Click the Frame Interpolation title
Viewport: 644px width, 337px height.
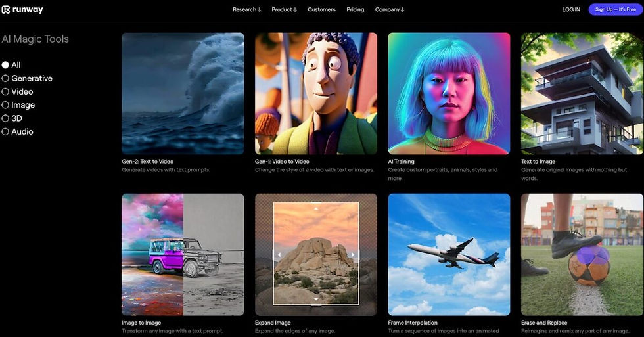(x=413, y=323)
